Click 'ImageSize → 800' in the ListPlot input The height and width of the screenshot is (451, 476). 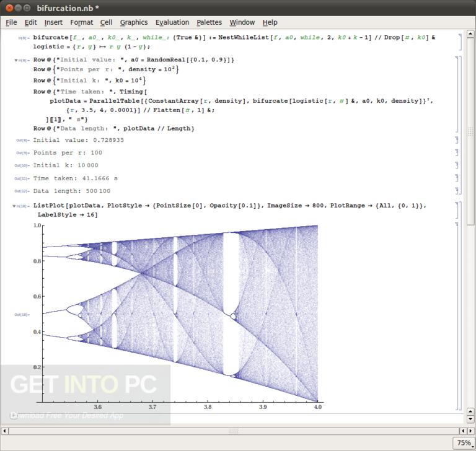tap(296, 206)
